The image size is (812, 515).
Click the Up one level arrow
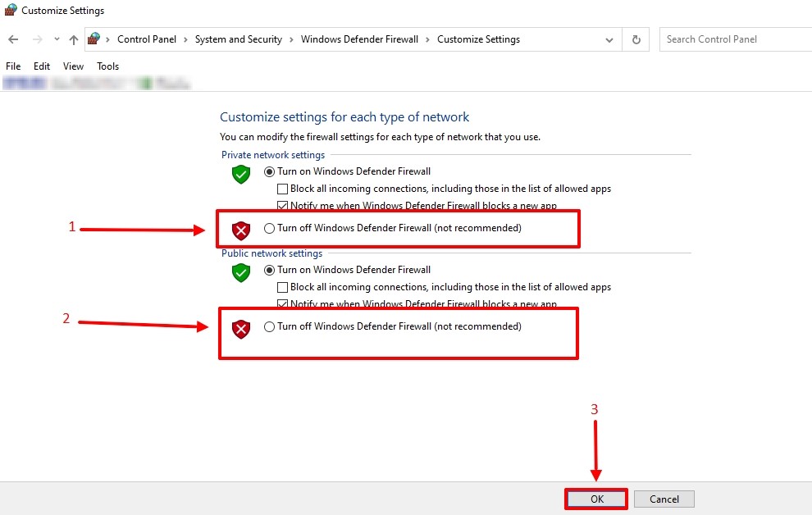[74, 39]
